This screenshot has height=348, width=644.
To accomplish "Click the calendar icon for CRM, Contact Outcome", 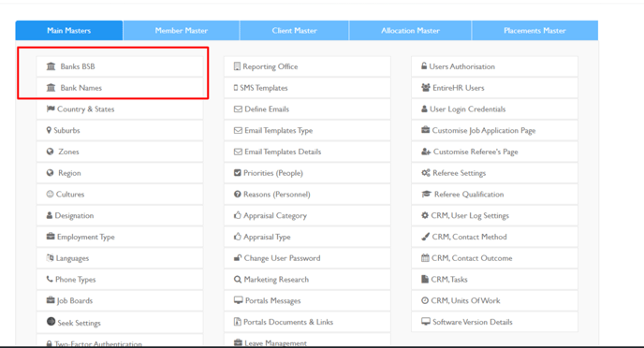I will (x=425, y=257).
